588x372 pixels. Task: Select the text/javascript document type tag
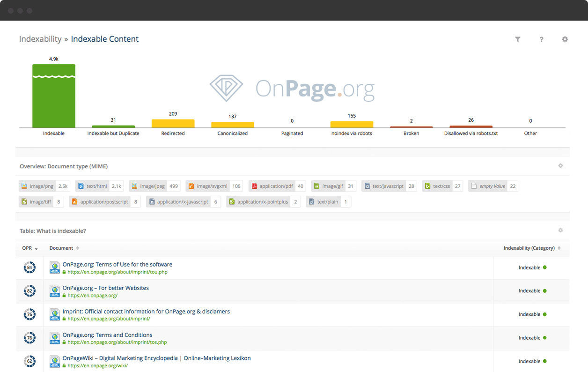(x=389, y=186)
